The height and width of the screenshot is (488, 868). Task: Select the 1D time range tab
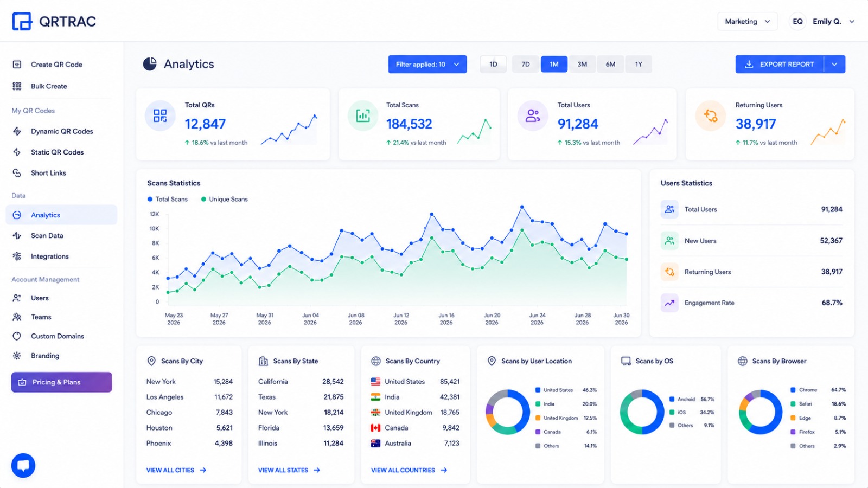click(493, 64)
